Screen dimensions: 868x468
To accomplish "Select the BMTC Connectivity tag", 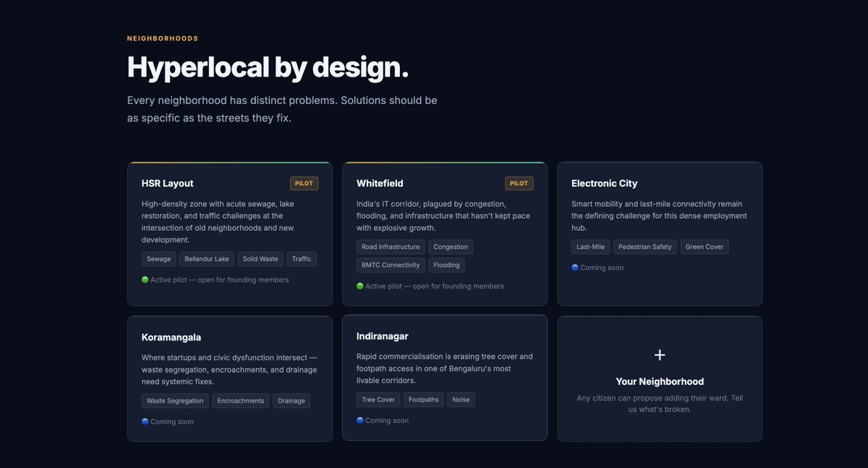I will coord(391,265).
